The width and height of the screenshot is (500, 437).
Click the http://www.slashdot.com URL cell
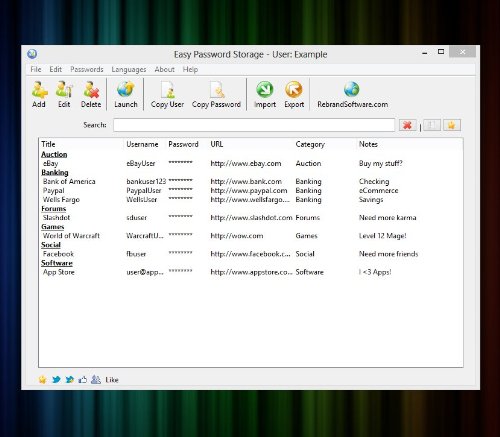pyautogui.click(x=251, y=218)
